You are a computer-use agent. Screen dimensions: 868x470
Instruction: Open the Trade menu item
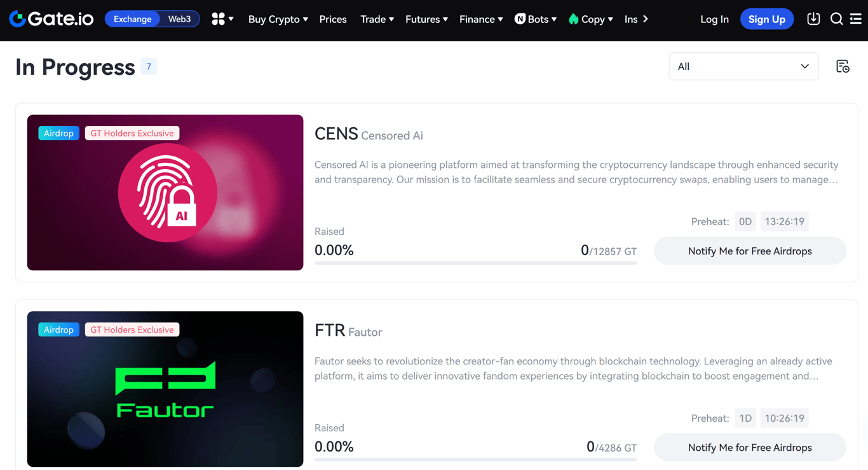tap(372, 19)
